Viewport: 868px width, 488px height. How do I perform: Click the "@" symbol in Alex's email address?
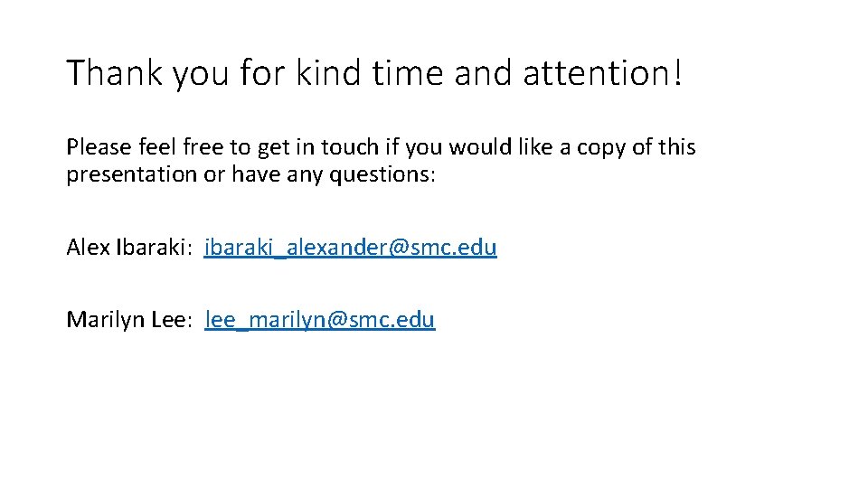click(398, 248)
